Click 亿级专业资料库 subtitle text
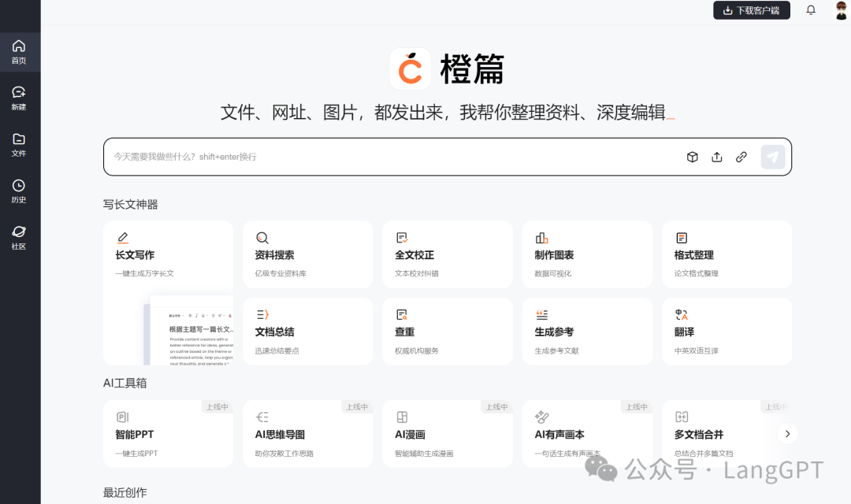Screen dimensions: 851x504 coord(281,273)
